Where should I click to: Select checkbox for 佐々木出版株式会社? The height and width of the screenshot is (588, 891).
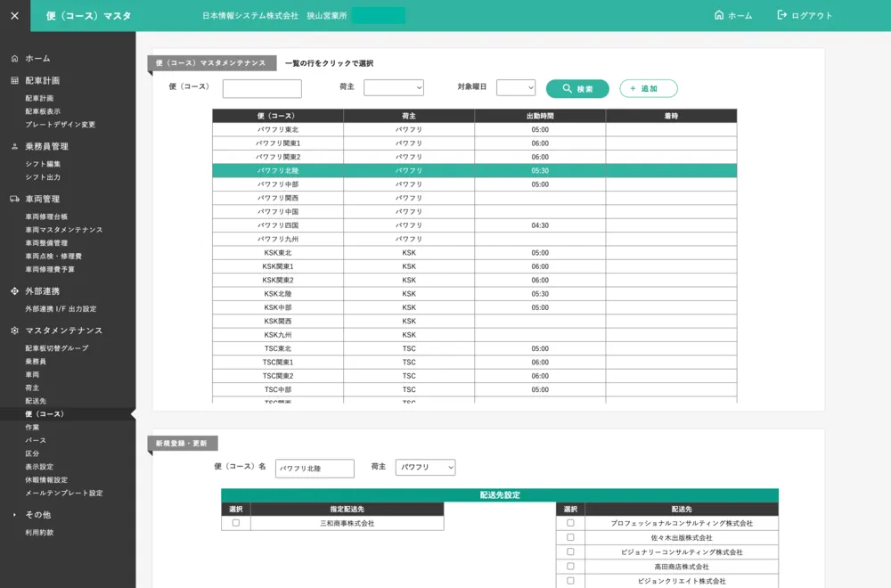(570, 537)
